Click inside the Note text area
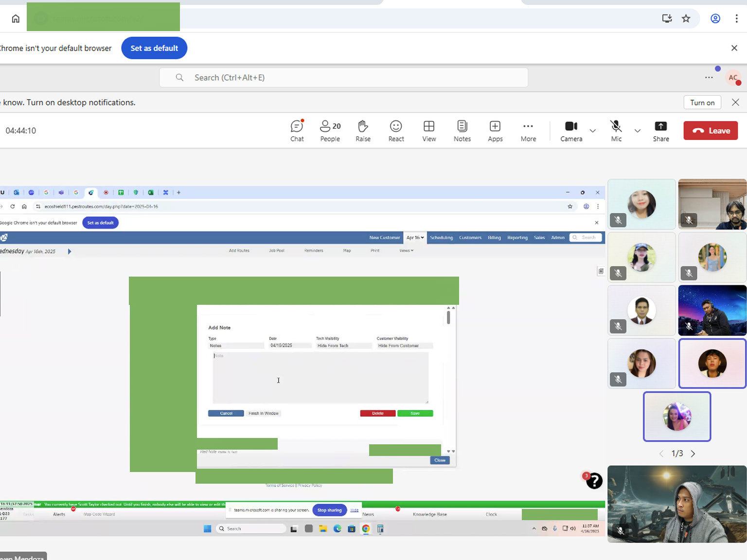Viewport: 747px width, 560px height. click(320, 378)
